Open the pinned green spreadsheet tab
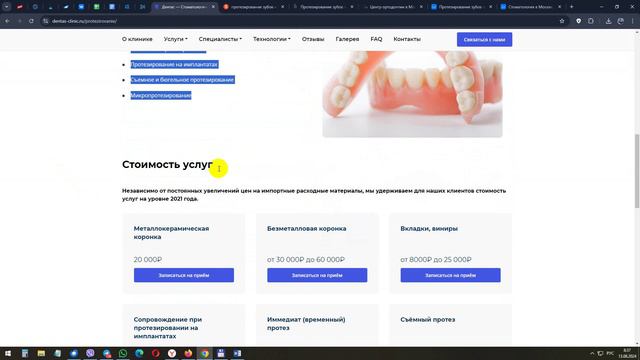The height and width of the screenshot is (360, 640). point(96,7)
